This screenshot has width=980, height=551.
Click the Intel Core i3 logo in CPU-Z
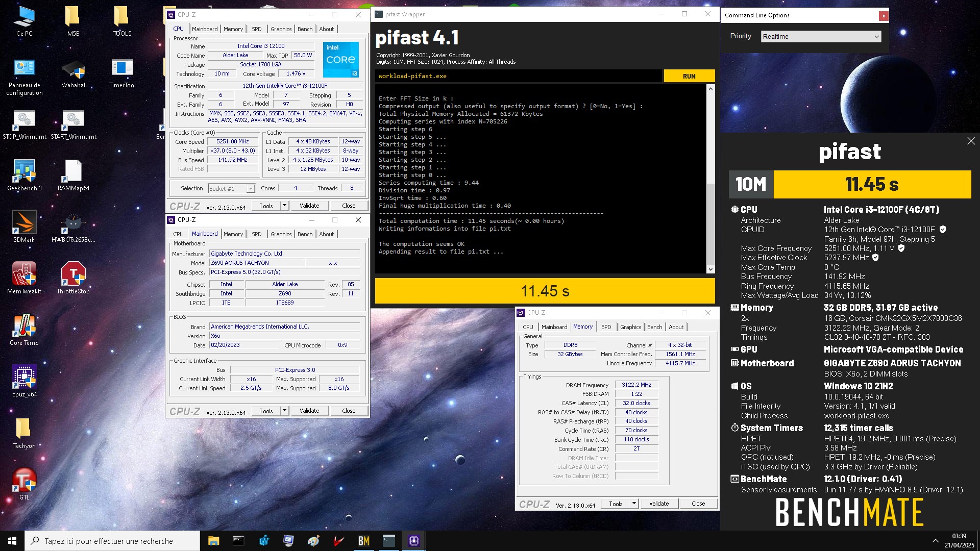[341, 60]
